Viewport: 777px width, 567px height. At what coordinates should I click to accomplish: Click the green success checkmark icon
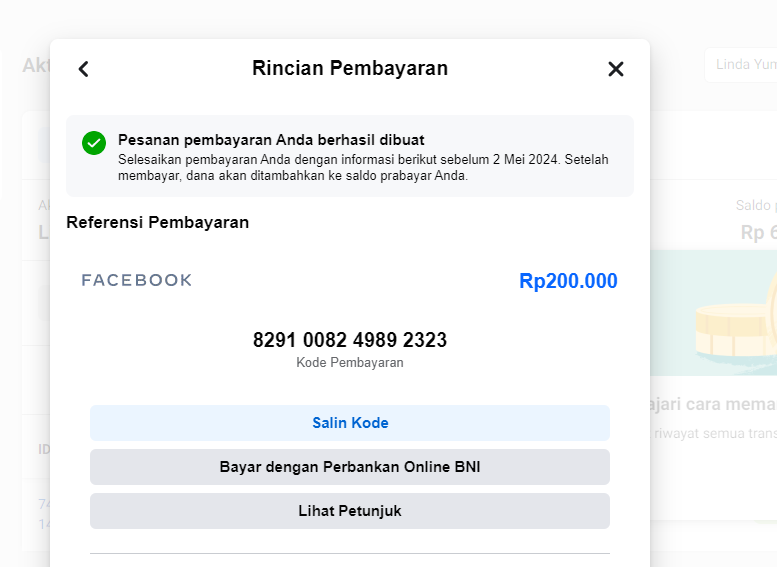(94, 143)
